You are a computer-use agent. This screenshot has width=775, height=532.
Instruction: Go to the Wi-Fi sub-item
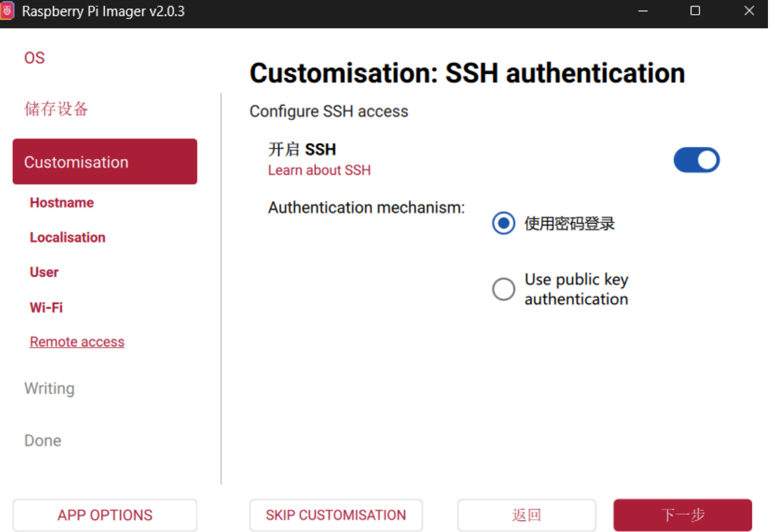(47, 307)
